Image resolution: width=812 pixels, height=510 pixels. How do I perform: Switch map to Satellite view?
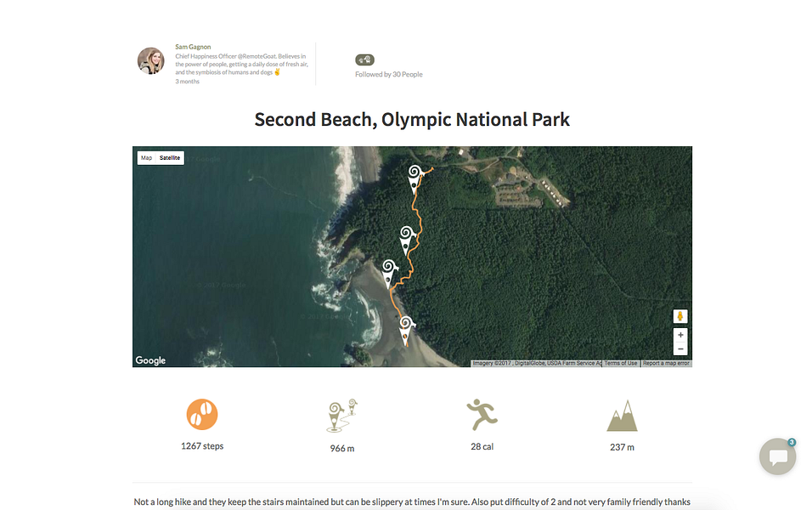pyautogui.click(x=170, y=158)
